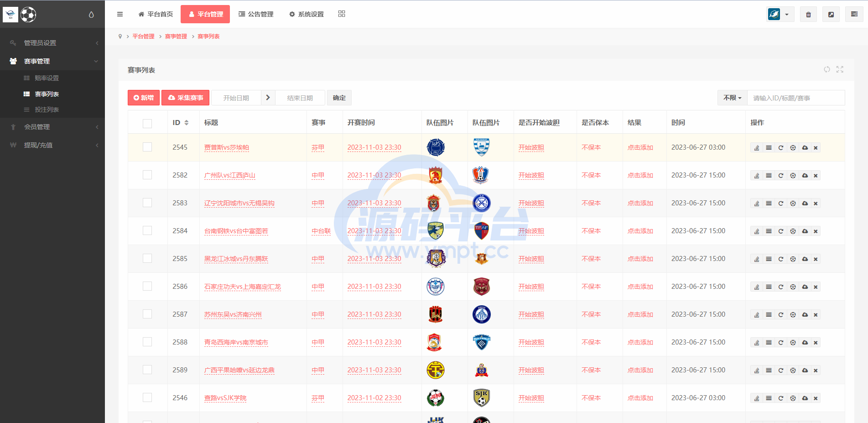The image size is (868, 423).
Task: Click 点击添加 result for row 2584
Action: point(640,231)
